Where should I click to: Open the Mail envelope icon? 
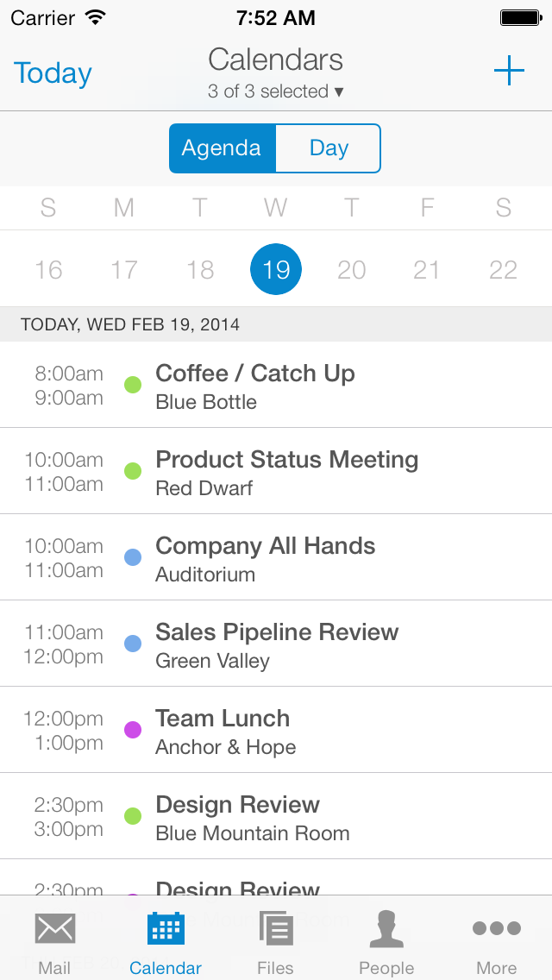click(x=54, y=930)
